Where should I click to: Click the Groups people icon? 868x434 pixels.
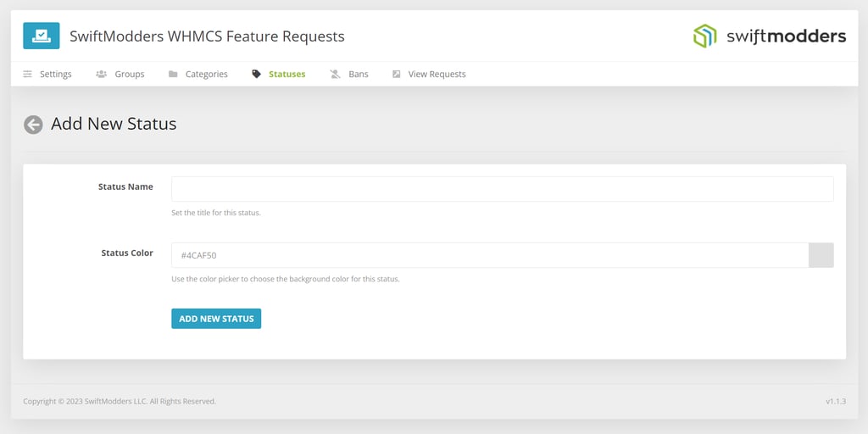tap(102, 75)
